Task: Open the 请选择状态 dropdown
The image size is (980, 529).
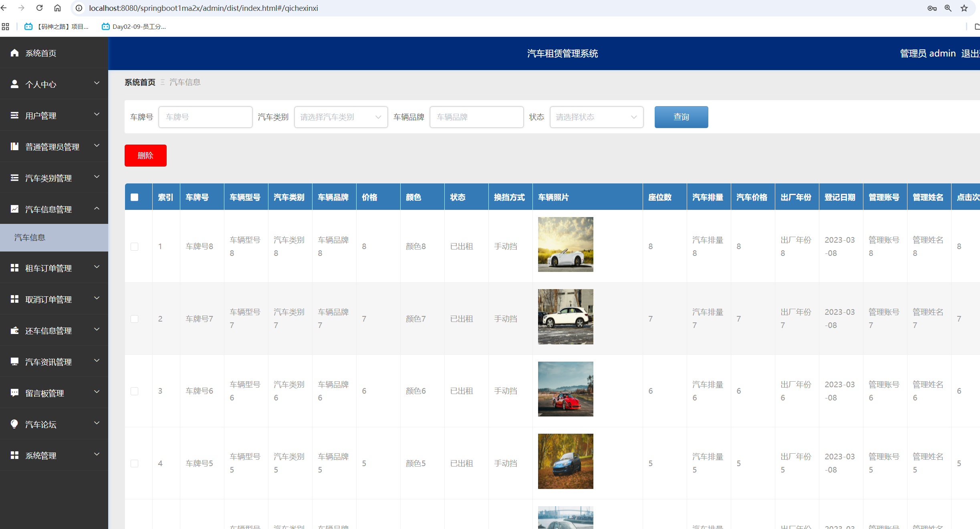Action: tap(597, 117)
